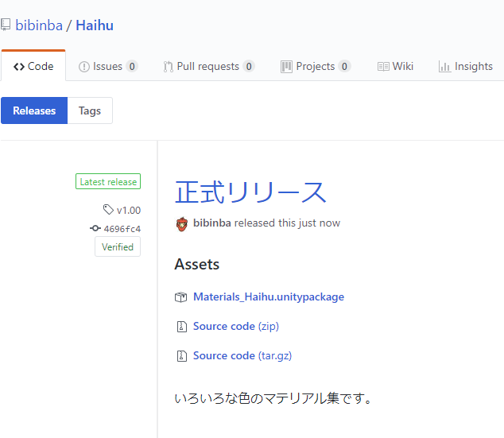Click the Assets heading
This screenshot has width=504, height=438.
(x=196, y=264)
